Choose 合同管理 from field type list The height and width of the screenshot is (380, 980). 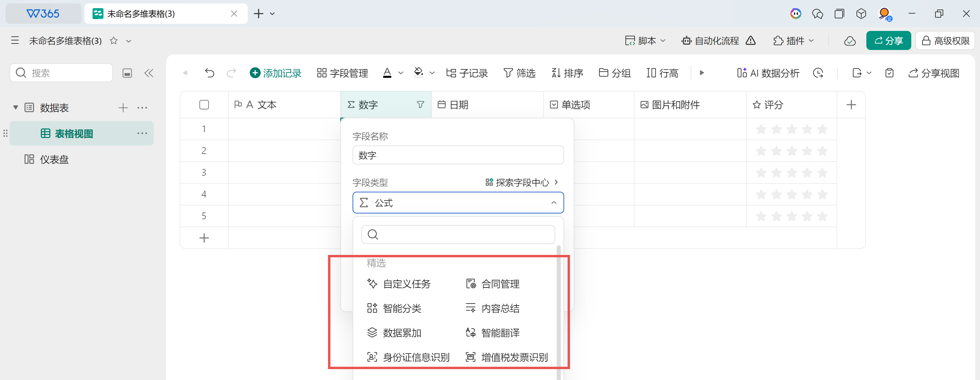500,284
